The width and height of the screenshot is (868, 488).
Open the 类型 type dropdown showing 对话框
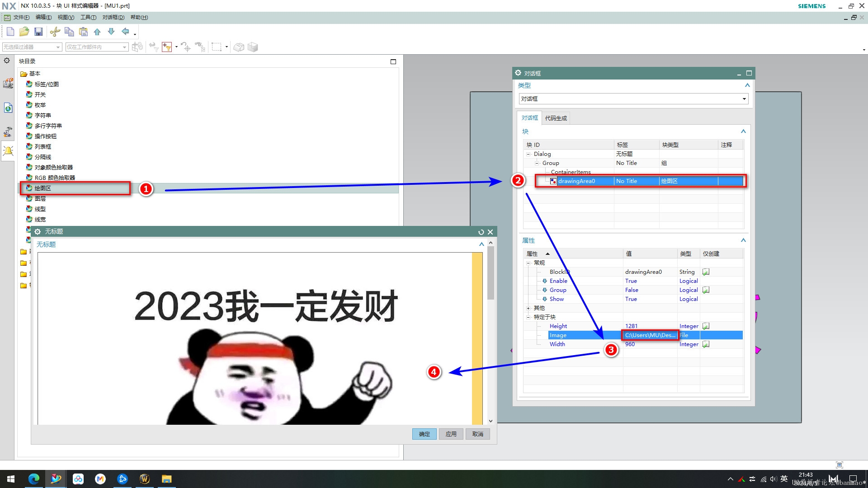(x=633, y=99)
